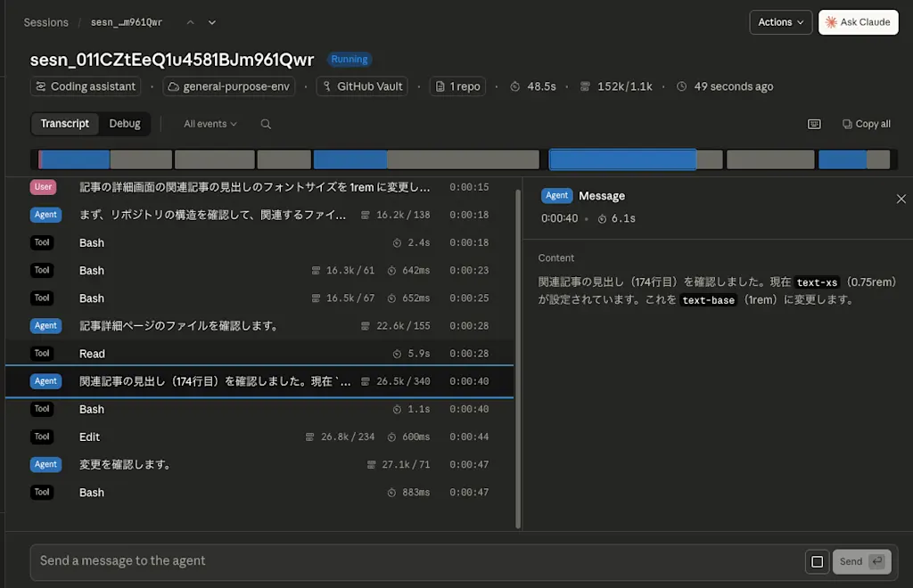Click the token icon beside 26.8k / 234
Image resolution: width=913 pixels, height=588 pixels.
(x=309, y=437)
